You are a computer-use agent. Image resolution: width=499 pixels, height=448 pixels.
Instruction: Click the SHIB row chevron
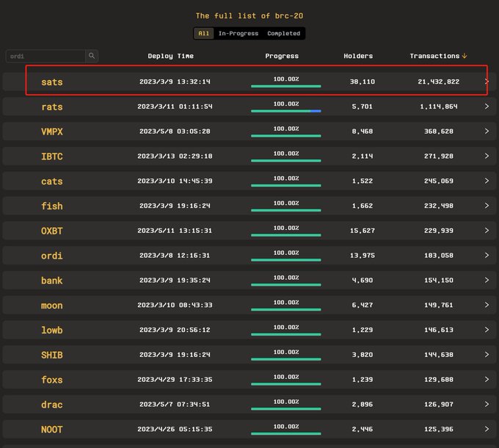487,355
